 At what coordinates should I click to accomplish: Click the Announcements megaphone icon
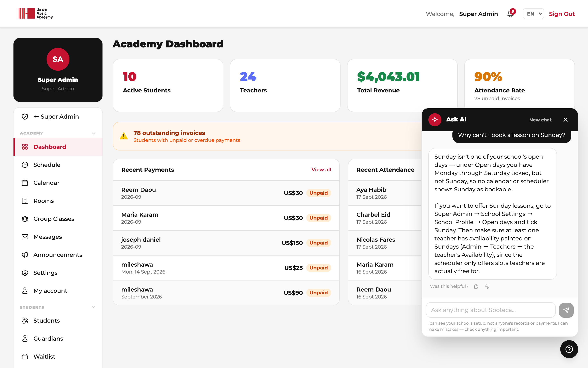[25, 255]
